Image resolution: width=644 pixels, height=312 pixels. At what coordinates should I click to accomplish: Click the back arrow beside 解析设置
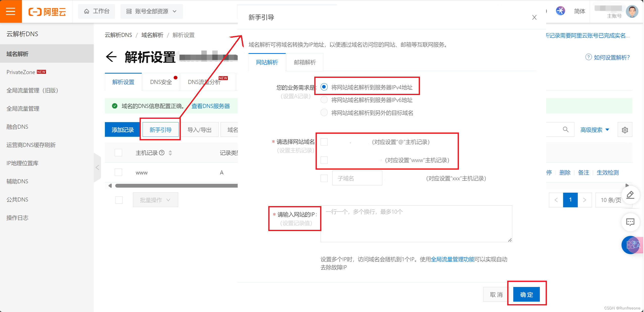pos(111,57)
